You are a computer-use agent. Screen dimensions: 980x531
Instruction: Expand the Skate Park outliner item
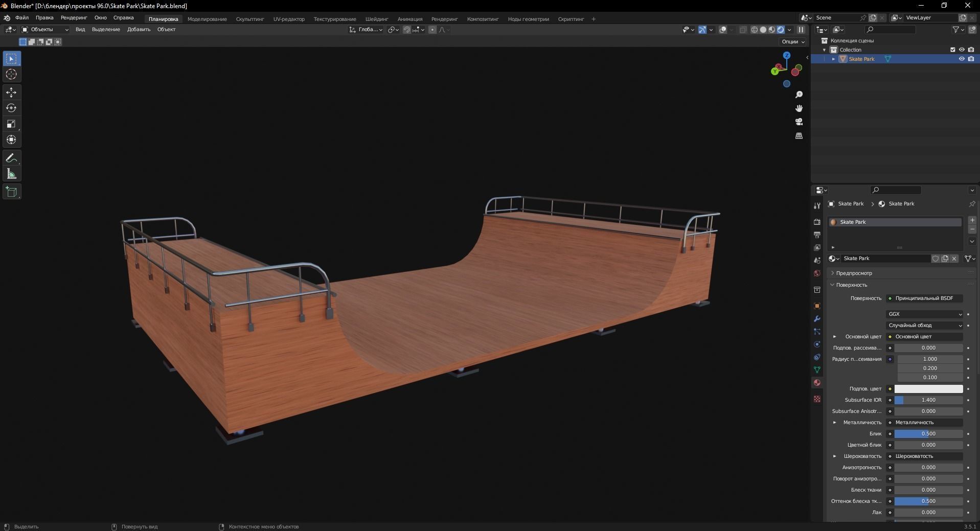(833, 59)
